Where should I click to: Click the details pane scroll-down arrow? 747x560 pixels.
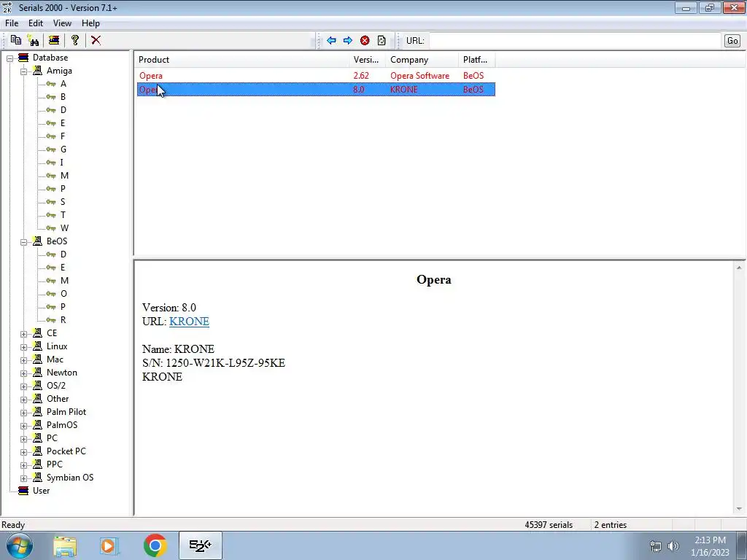point(739,509)
